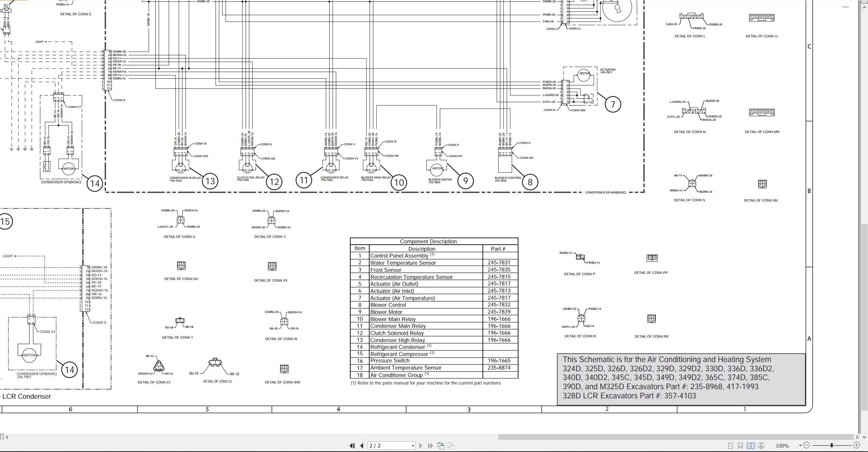Jump to the last page
Image resolution: width=868 pixels, height=452 pixels.
[x=430, y=446]
